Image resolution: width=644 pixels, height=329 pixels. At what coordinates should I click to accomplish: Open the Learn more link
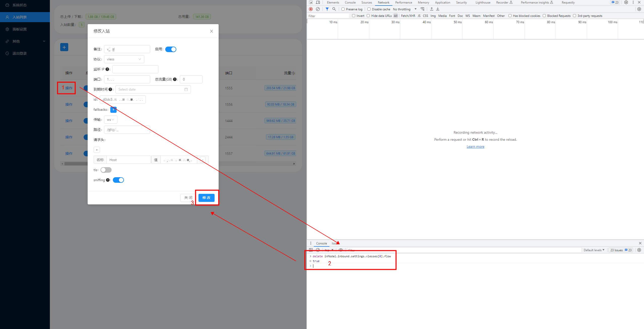click(475, 146)
